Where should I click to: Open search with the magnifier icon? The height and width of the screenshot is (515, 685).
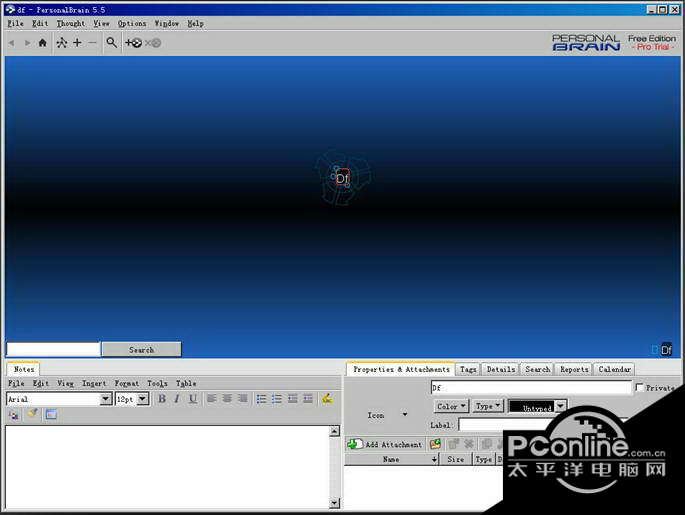click(x=112, y=43)
